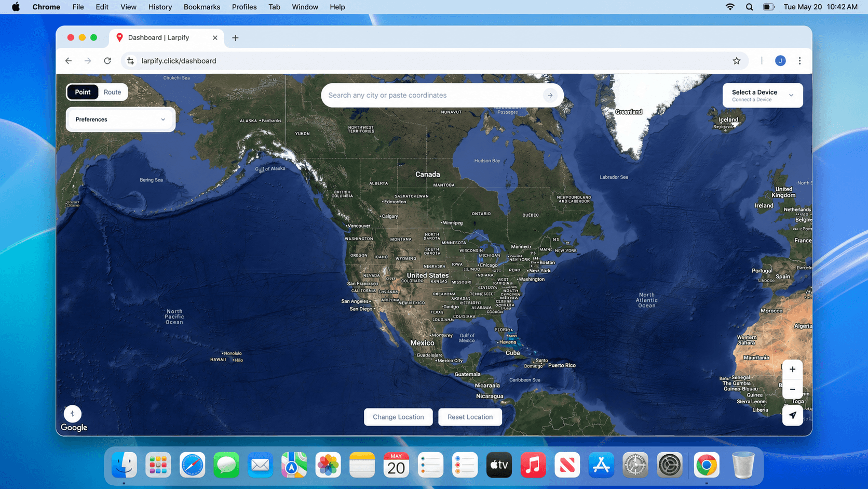Open Messages from the Dock
This screenshot has height=489, width=868.
226,465
